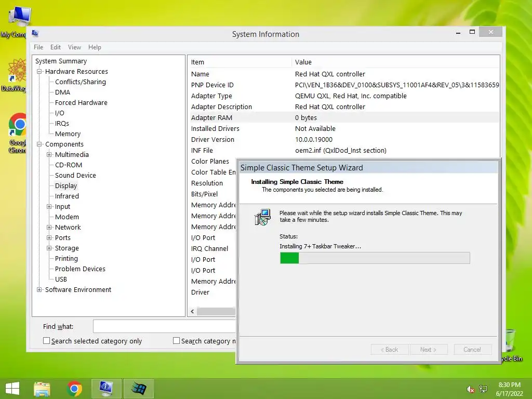
Task: Select the Modem tree item
Action: click(x=67, y=217)
